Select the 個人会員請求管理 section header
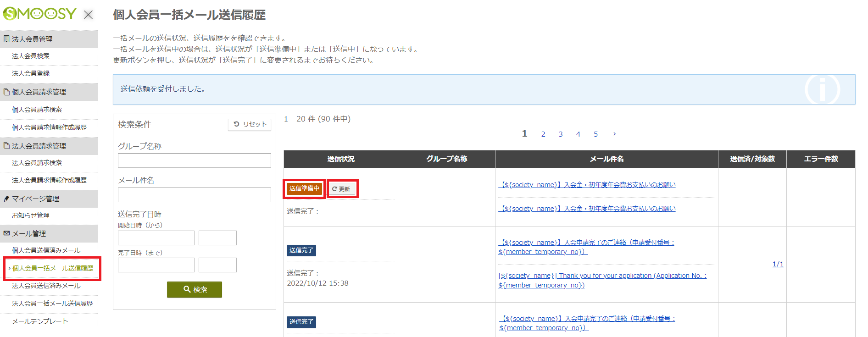 [x=49, y=92]
